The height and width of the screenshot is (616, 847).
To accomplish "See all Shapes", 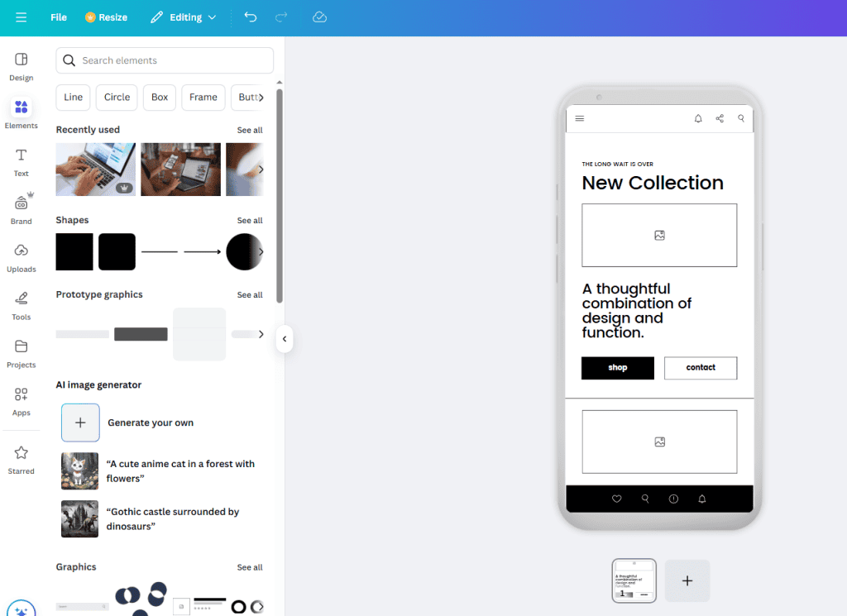I will [250, 220].
